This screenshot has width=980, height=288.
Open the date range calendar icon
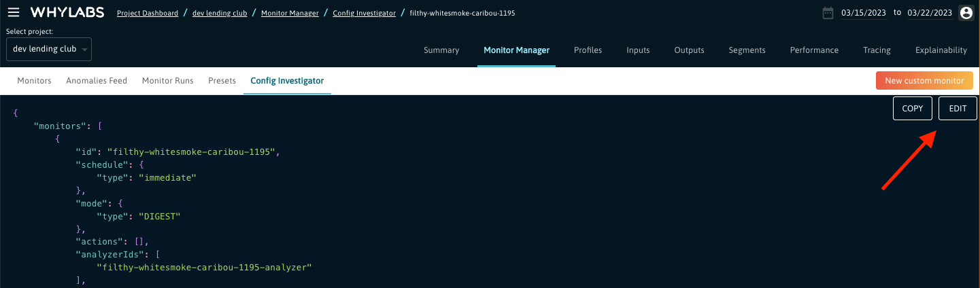[828, 12]
